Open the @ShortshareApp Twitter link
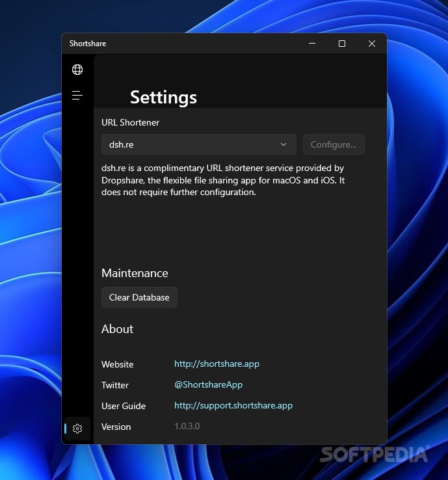 coord(208,384)
